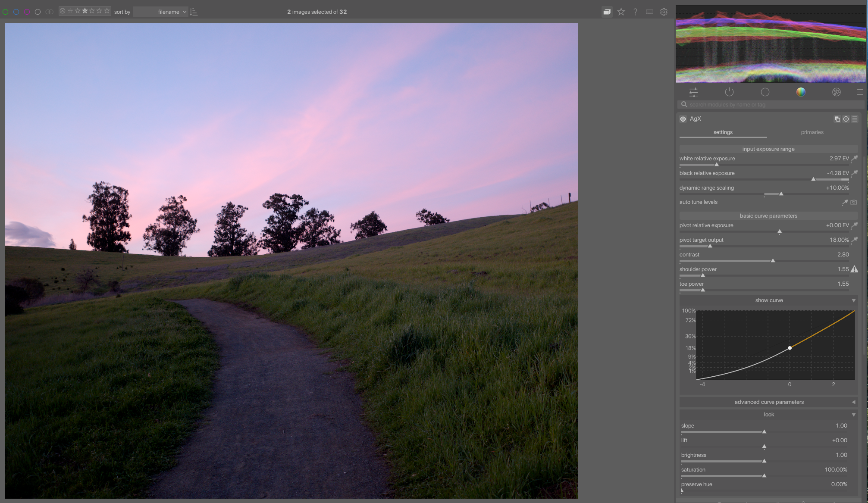Open the color modules group
Image resolution: width=868 pixels, height=503 pixels.
tap(801, 92)
